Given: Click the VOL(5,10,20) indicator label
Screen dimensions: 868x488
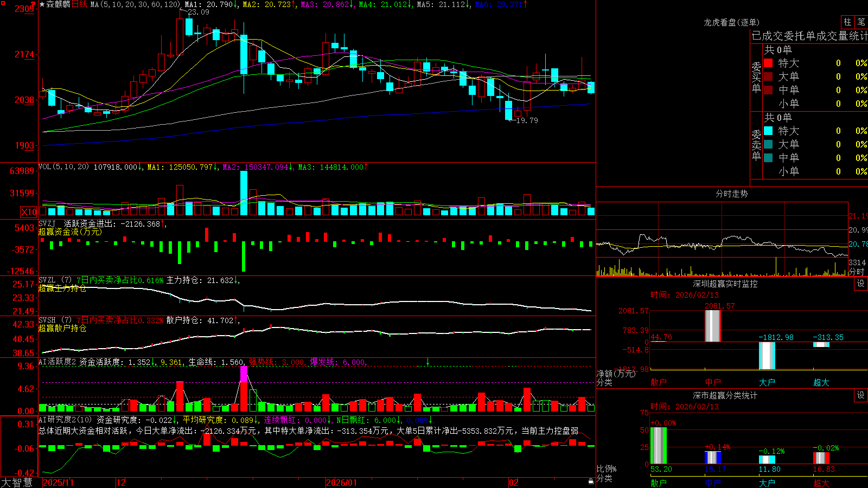Looking at the screenshot, I should 63,167.
